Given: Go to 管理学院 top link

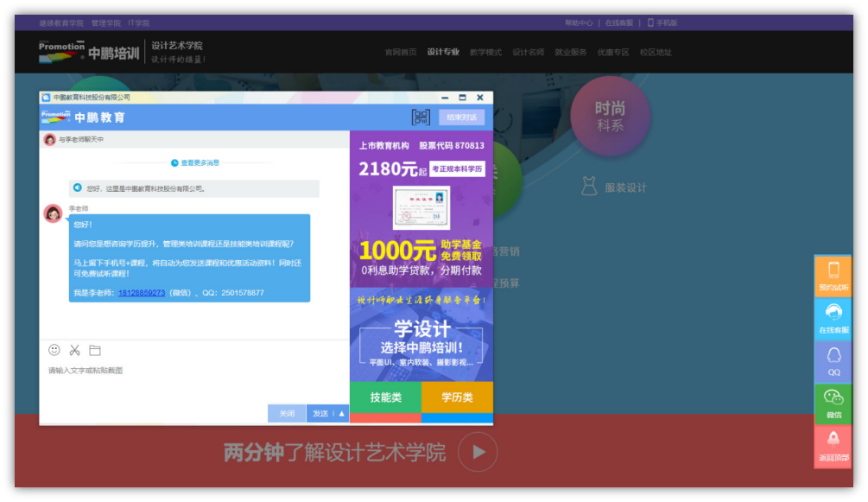Looking at the screenshot, I should point(105,22).
